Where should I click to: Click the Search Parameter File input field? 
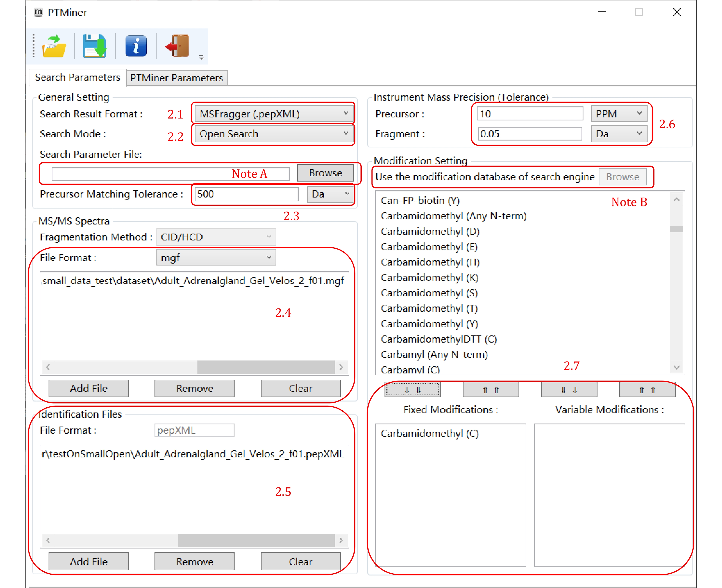(171, 174)
